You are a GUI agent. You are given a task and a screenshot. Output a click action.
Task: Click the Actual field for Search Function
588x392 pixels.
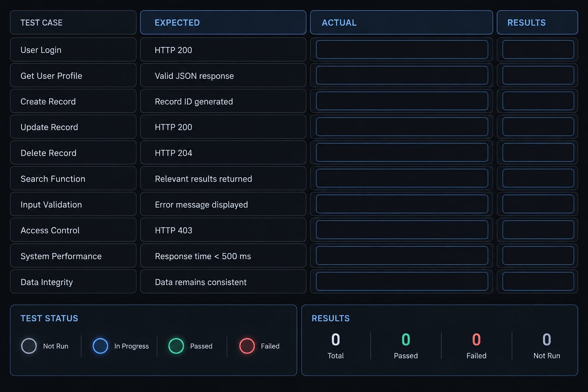[x=402, y=178]
